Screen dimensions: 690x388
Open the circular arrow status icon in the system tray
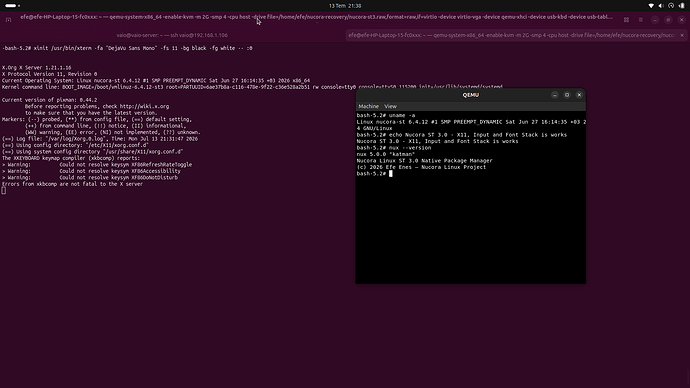671,6
